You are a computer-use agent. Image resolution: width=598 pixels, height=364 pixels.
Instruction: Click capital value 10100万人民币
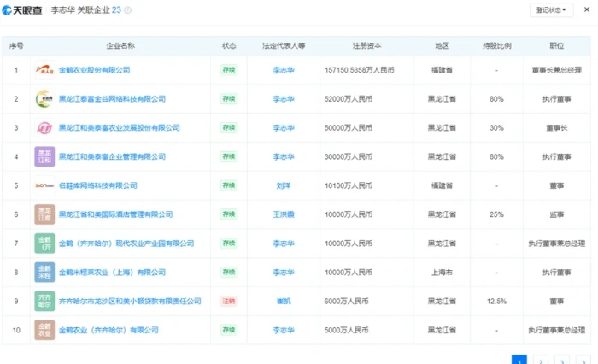349,185
